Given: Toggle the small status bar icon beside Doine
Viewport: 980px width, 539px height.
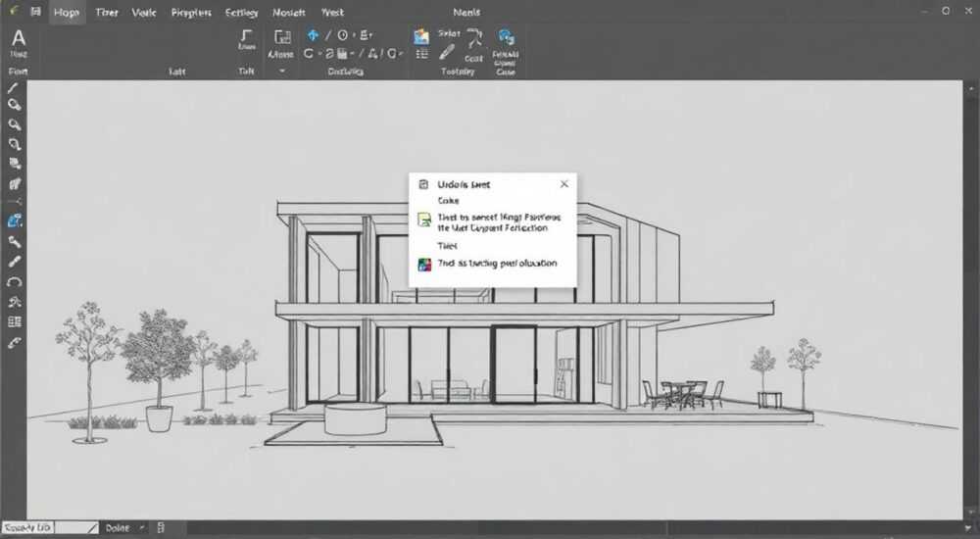Looking at the screenshot, I should (x=161, y=528).
